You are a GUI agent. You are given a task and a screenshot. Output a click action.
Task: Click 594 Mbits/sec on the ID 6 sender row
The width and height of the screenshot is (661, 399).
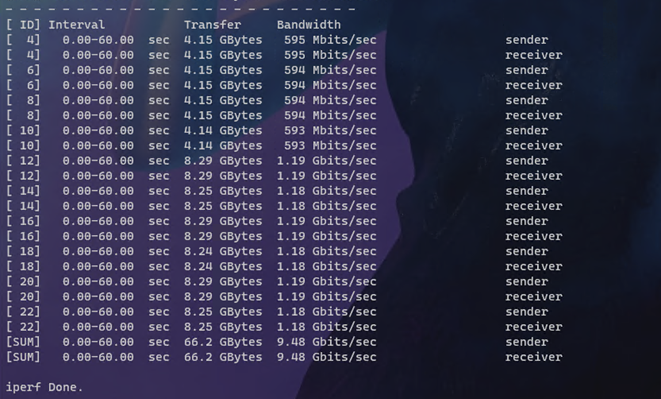tap(330, 70)
